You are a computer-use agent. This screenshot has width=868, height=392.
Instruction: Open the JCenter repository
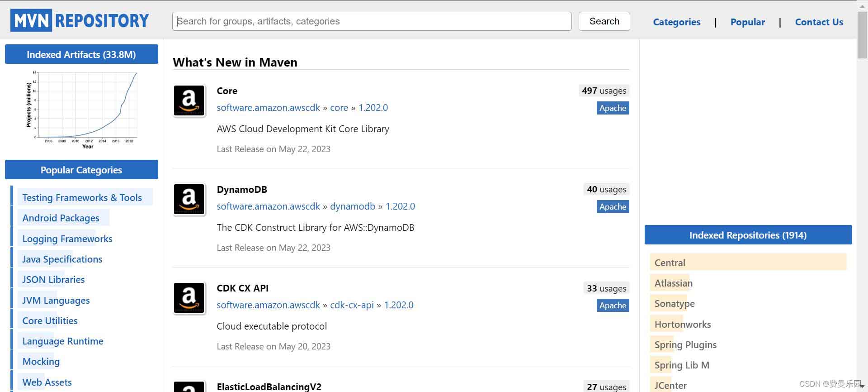coord(670,385)
